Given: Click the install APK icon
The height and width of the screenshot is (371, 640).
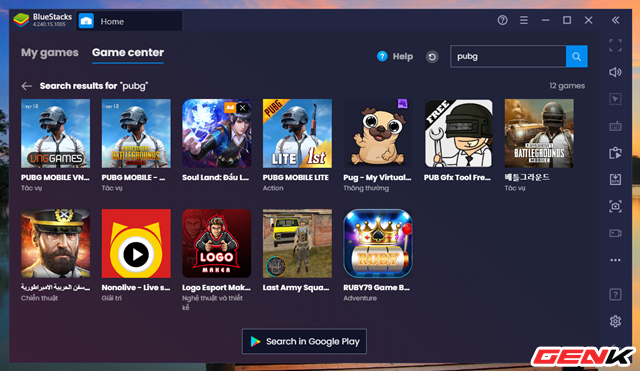Looking at the screenshot, I should click(x=615, y=179).
